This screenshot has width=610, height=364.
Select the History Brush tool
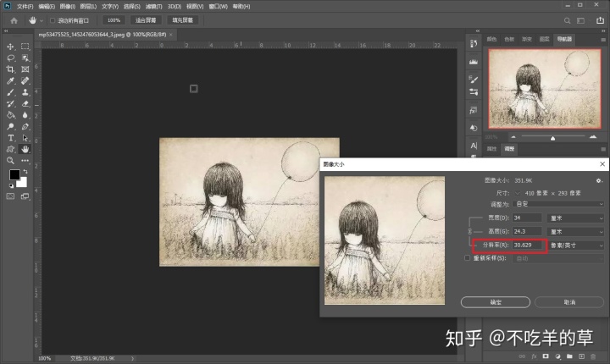click(x=10, y=103)
